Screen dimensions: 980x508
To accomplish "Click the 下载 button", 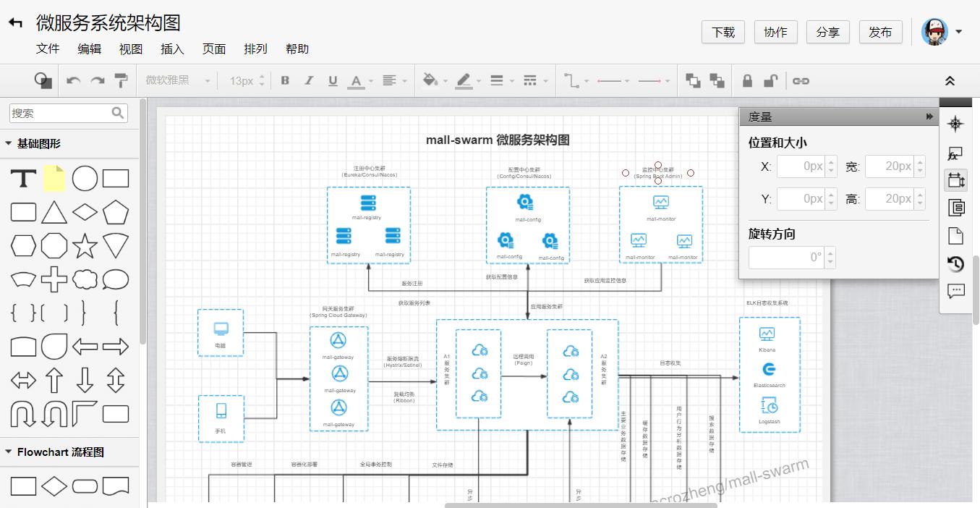I will point(723,32).
